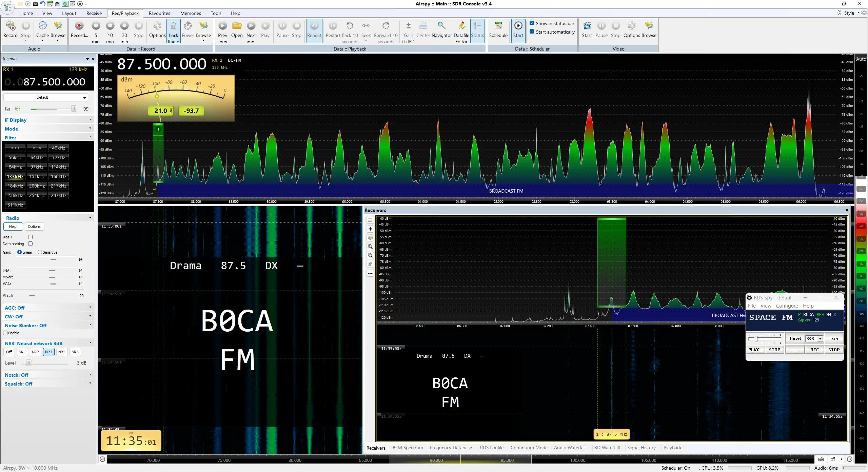
Task: Tick the Noise Blanker Enable checkbox
Action: [x=5, y=333]
